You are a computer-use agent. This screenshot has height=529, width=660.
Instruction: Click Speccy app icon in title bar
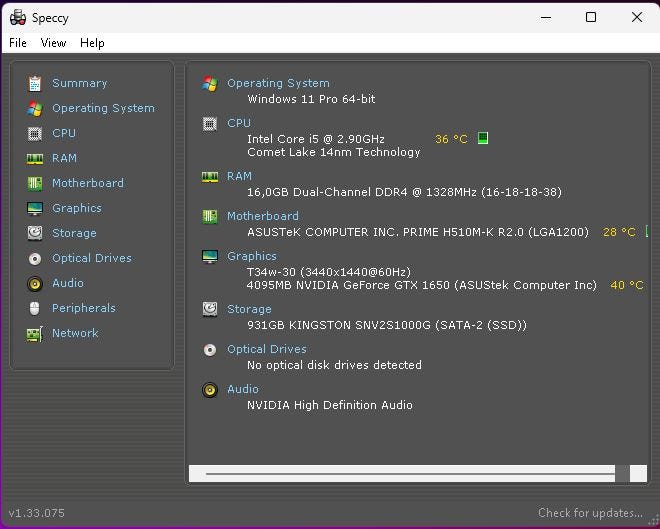tap(18, 18)
